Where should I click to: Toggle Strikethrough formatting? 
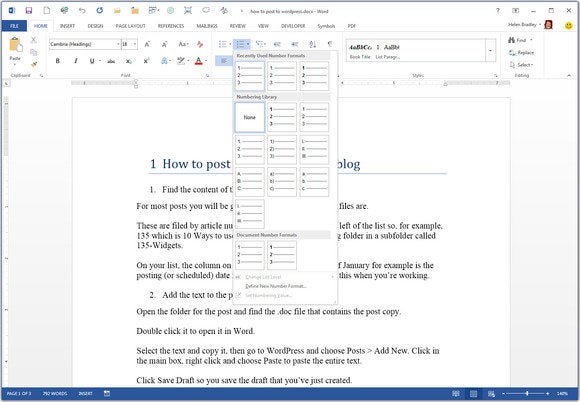click(x=111, y=61)
